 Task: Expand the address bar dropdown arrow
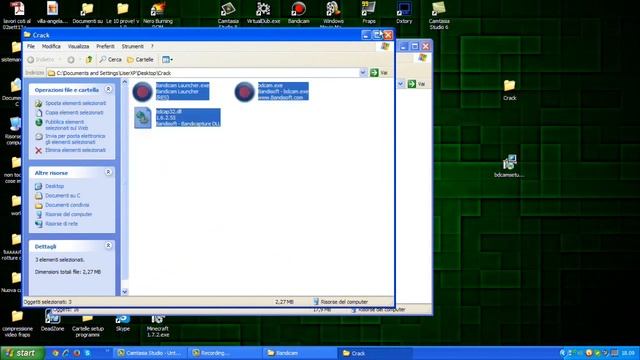click(363, 73)
